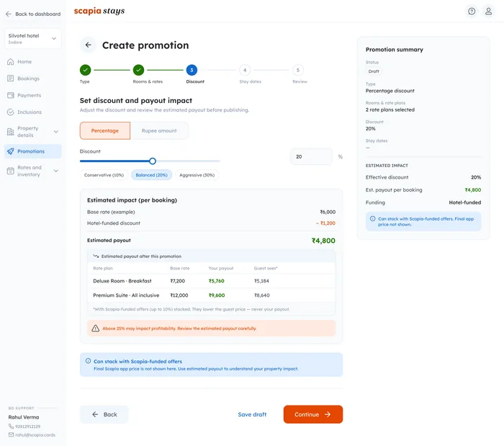Click the step 3 Discount circle
This screenshot has height=446, width=504.
tap(192, 70)
